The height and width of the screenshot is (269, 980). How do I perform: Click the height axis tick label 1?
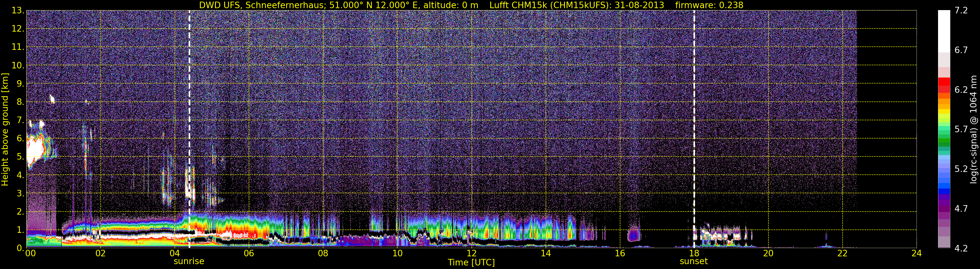20,230
